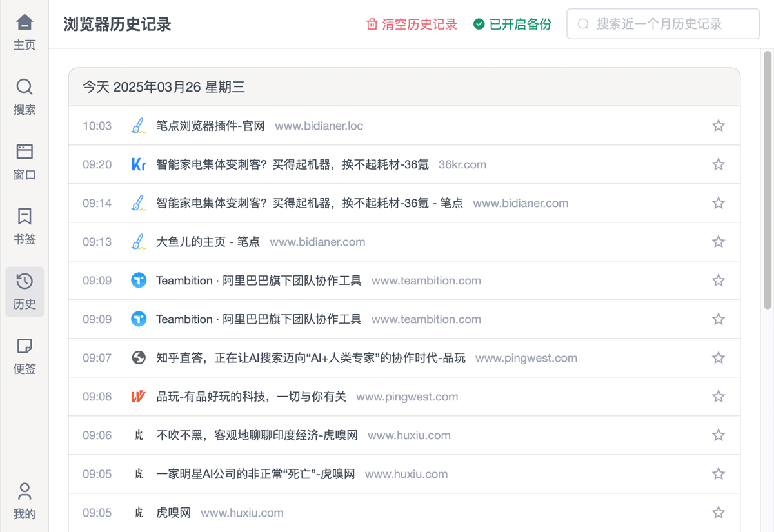Star the 09:20 36kr.com entry
The width and height of the screenshot is (774, 532).
719,164
